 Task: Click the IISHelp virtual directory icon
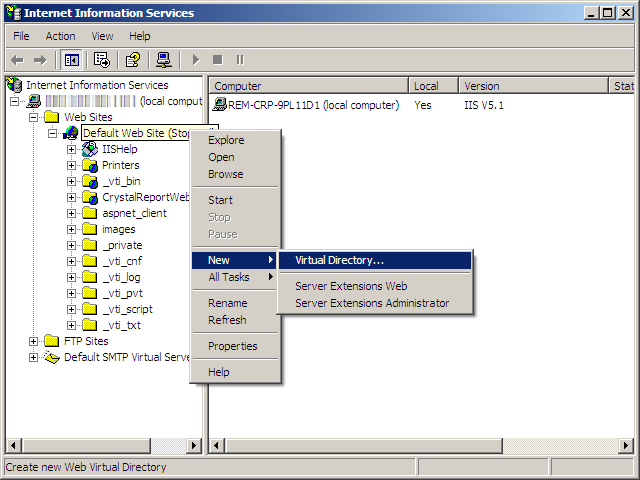point(90,149)
